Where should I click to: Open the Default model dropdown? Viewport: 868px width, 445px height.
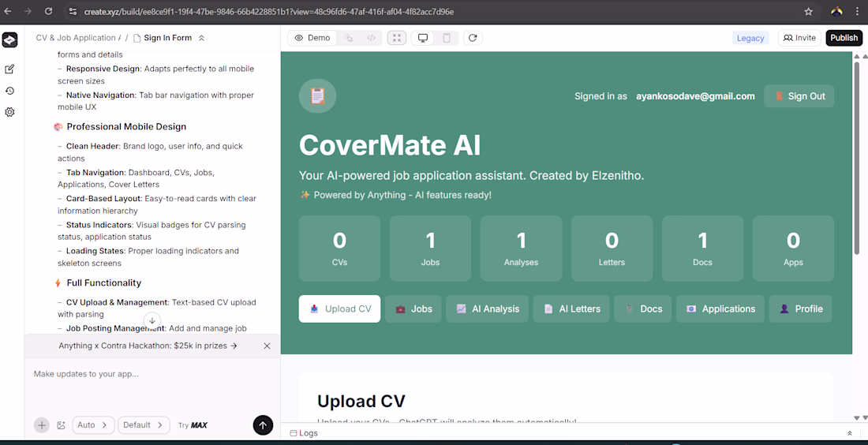click(x=144, y=425)
